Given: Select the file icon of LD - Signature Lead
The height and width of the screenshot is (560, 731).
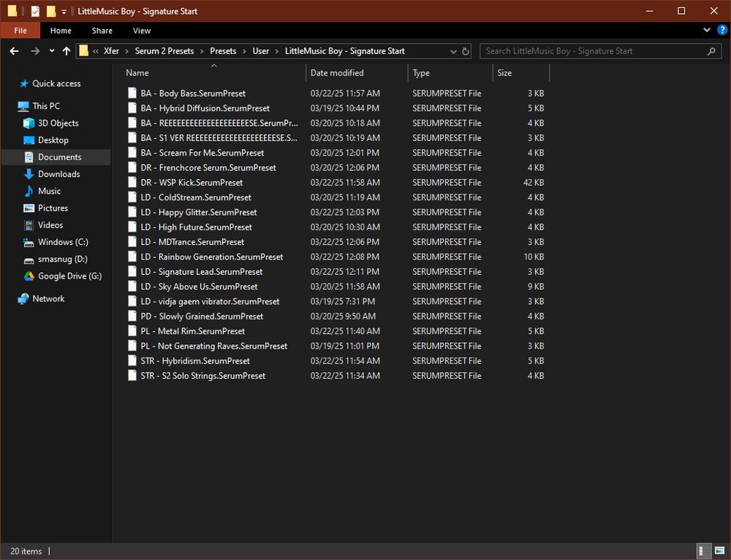Looking at the screenshot, I should [x=132, y=272].
